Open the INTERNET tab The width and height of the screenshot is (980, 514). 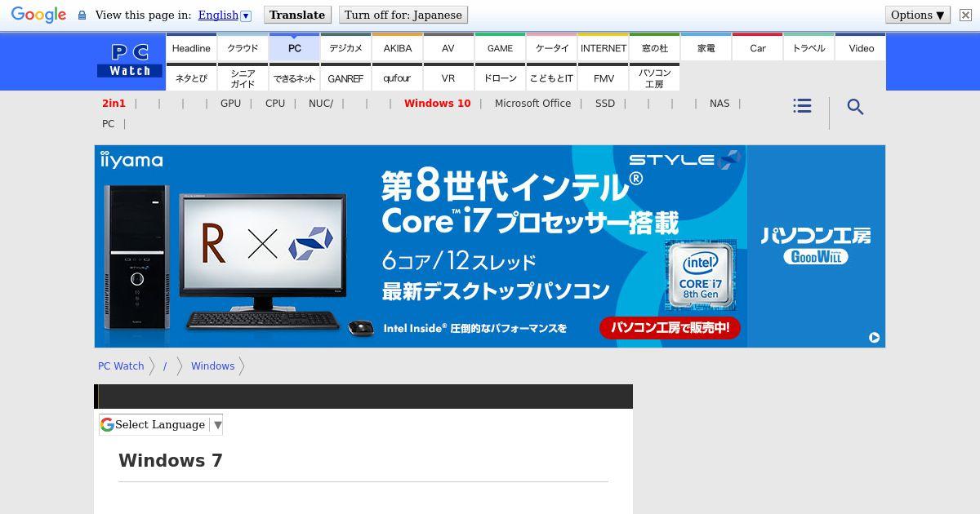(603, 48)
